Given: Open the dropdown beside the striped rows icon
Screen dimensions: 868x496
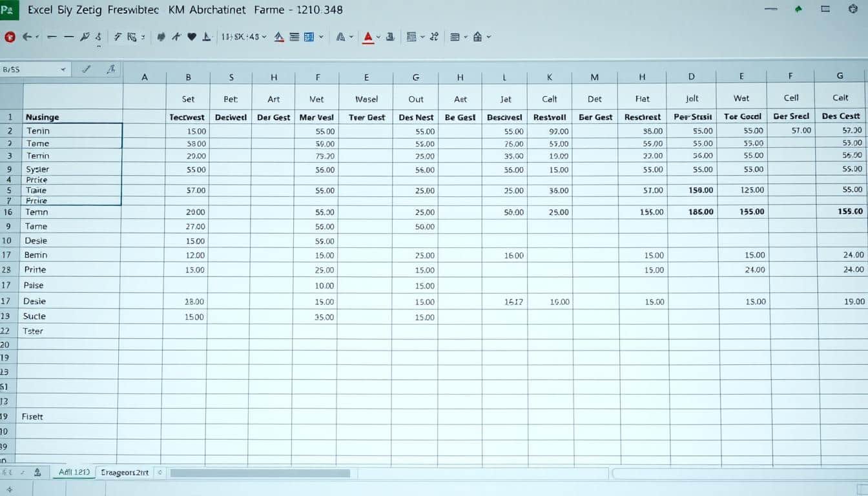Looking at the screenshot, I should [422, 37].
